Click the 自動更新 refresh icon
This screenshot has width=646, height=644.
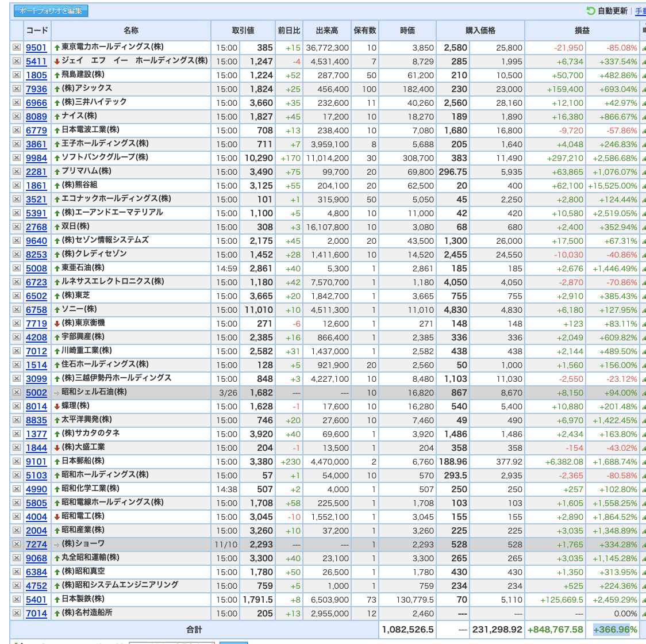(590, 11)
